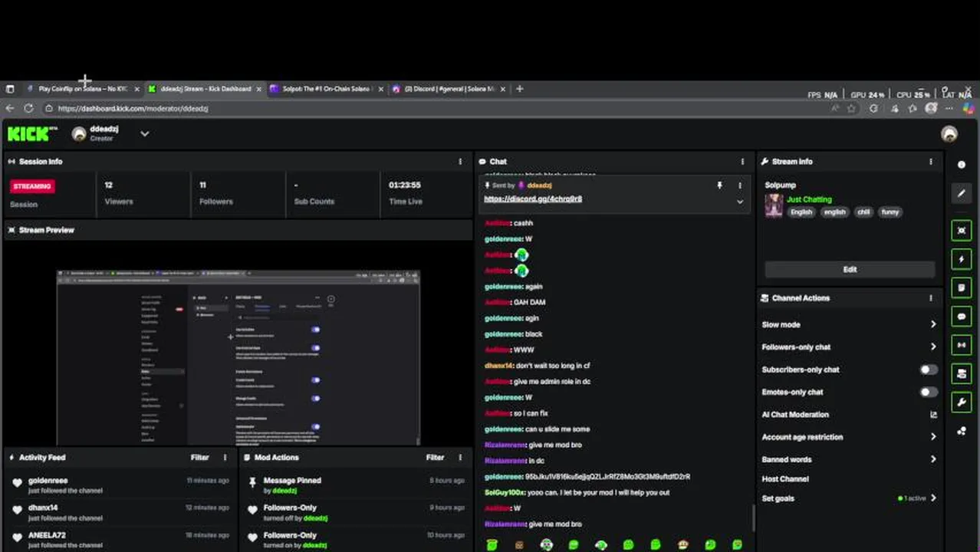Image resolution: width=980 pixels, height=552 pixels.
Task: Click the funny stream tag
Action: click(x=890, y=212)
